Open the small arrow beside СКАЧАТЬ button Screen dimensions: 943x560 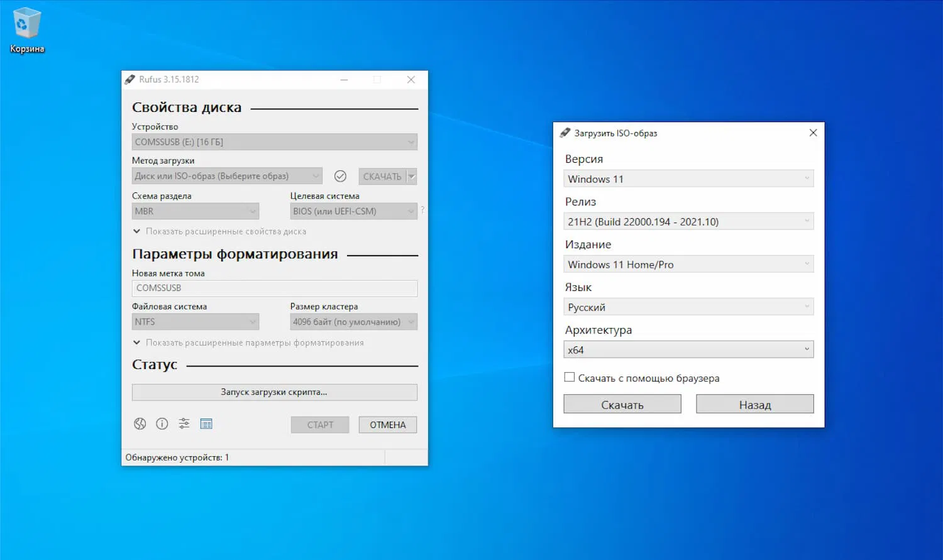click(x=411, y=176)
